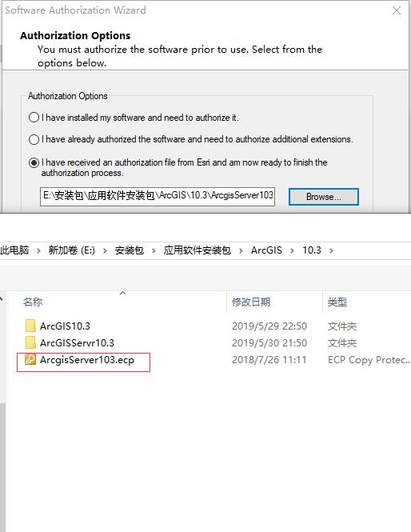Expand chevron after 此电脑 in breadcrumb
The height and width of the screenshot is (532, 411).
pyautogui.click(x=38, y=250)
